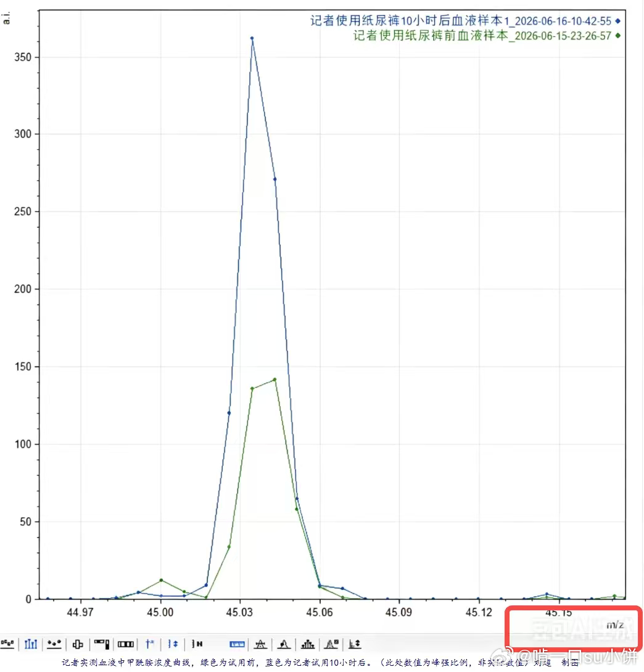This screenshot has height=672, width=644.
Task: Click the y-axis label 50
Action: point(26,522)
